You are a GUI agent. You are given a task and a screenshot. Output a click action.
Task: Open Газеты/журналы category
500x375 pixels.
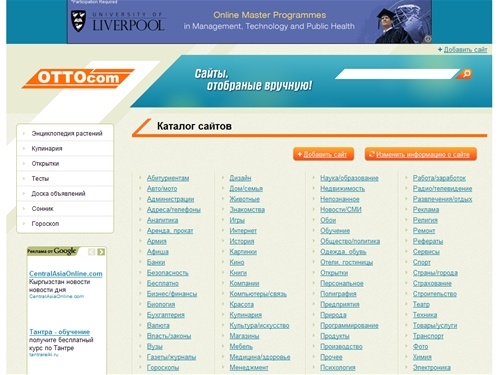171,357
